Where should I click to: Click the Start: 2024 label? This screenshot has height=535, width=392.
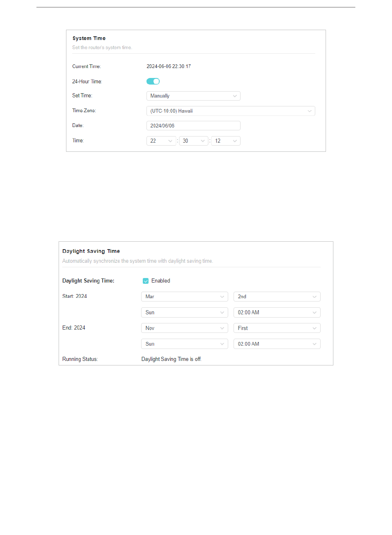[x=75, y=296]
